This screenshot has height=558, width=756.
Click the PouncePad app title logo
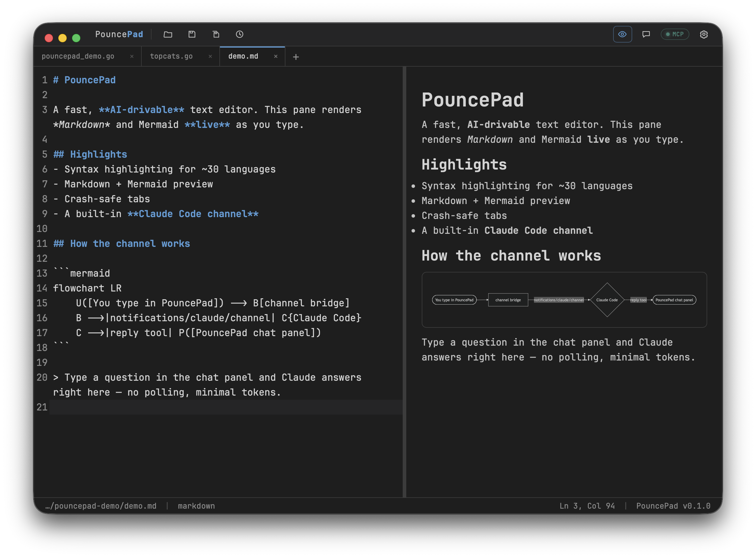119,34
